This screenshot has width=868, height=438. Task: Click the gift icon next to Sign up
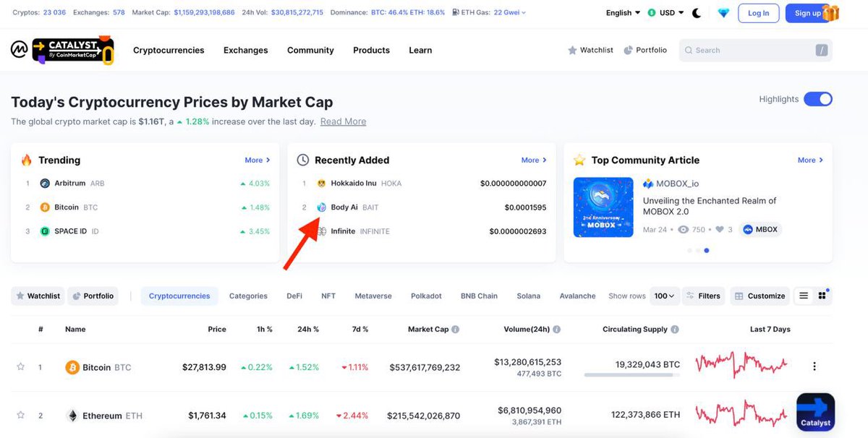(x=830, y=12)
